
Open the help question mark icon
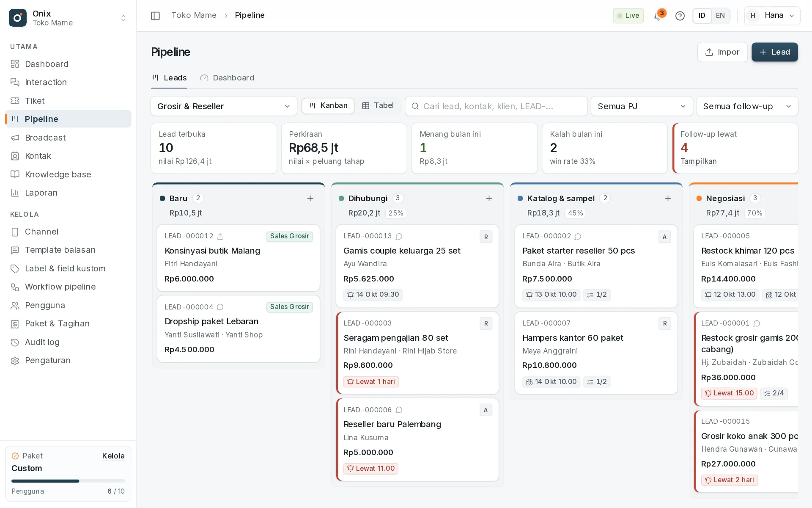680,16
